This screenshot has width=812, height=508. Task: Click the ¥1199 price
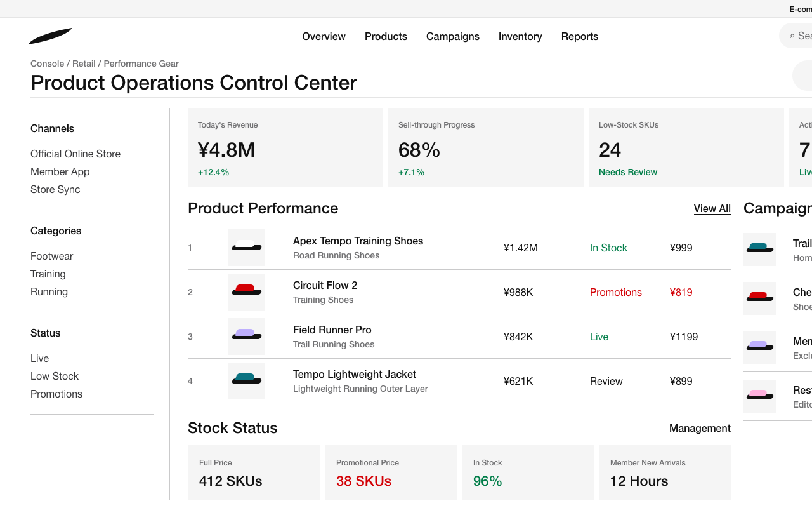pyautogui.click(x=684, y=337)
